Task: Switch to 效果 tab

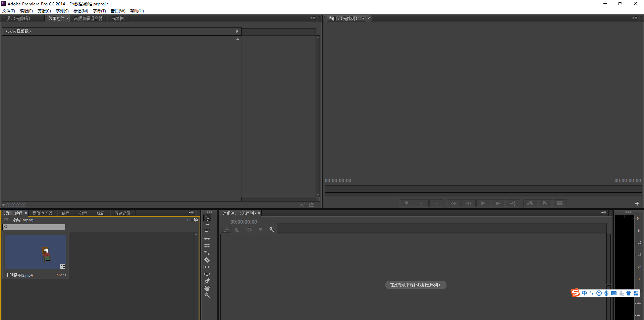Action: (x=83, y=213)
